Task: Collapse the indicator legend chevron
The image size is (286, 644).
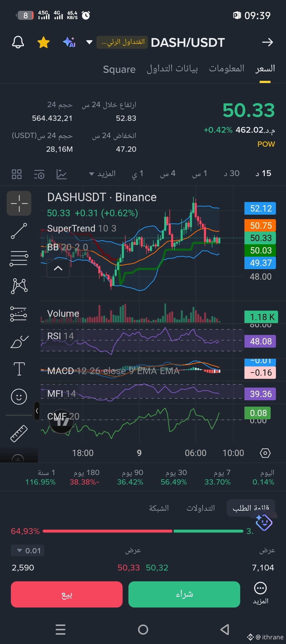Action: [58, 268]
